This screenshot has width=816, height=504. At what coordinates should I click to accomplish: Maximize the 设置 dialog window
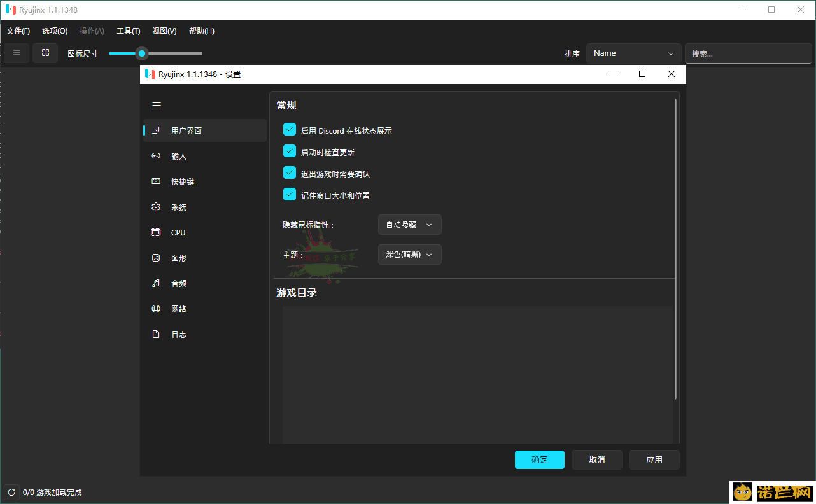point(642,74)
